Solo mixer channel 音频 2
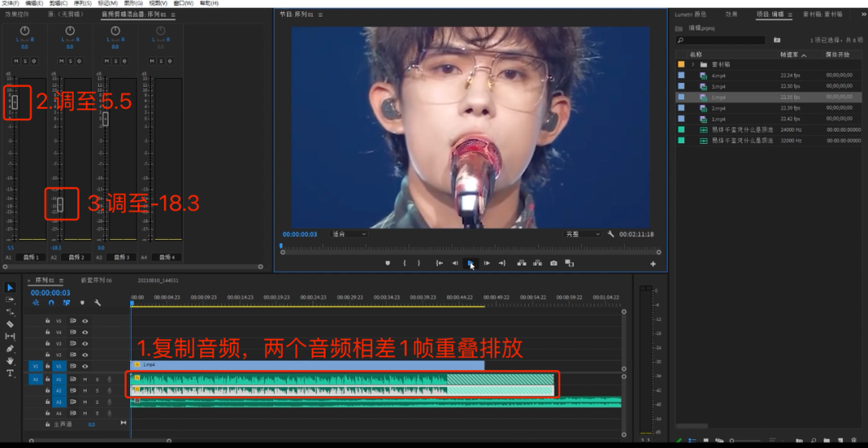Image resolution: width=868 pixels, height=448 pixels. pyautogui.click(x=70, y=61)
